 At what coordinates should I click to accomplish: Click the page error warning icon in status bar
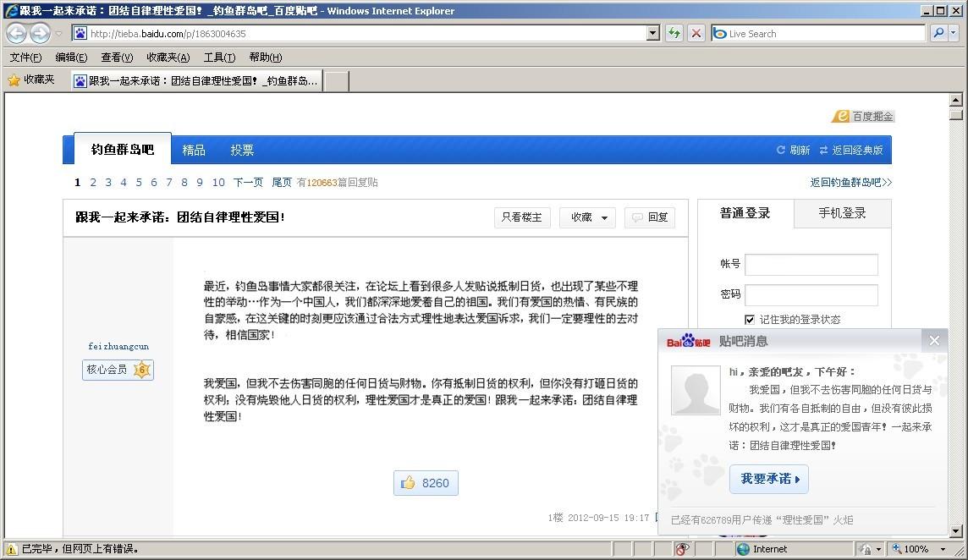tap(11, 549)
